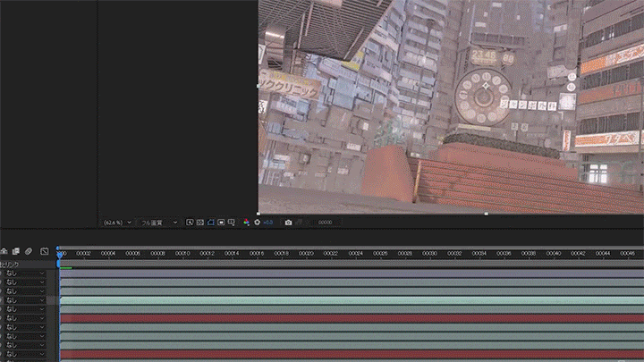Toggle the Shy layers switch in timeline header
The height and width of the screenshot is (362, 644).
click(4, 251)
